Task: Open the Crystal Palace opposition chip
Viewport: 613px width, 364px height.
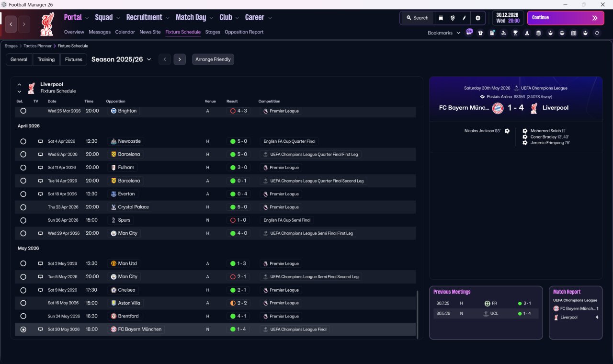Action: 130,207
